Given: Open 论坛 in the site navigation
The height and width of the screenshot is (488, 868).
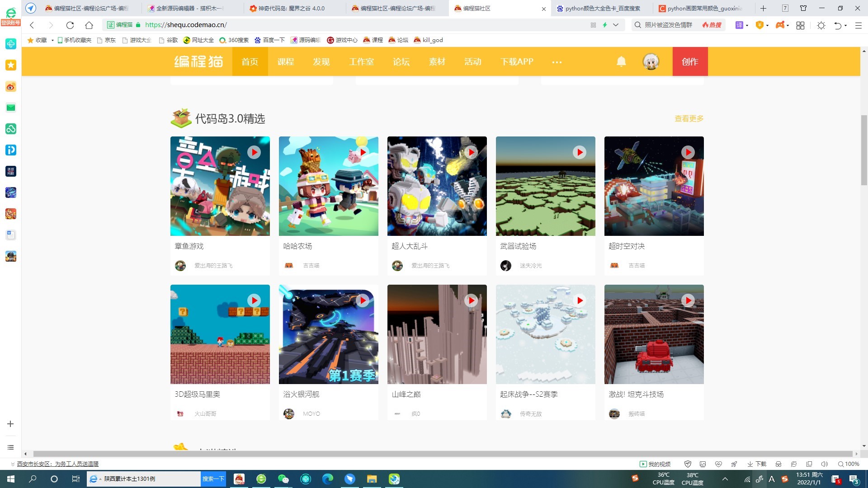Looking at the screenshot, I should tap(401, 61).
